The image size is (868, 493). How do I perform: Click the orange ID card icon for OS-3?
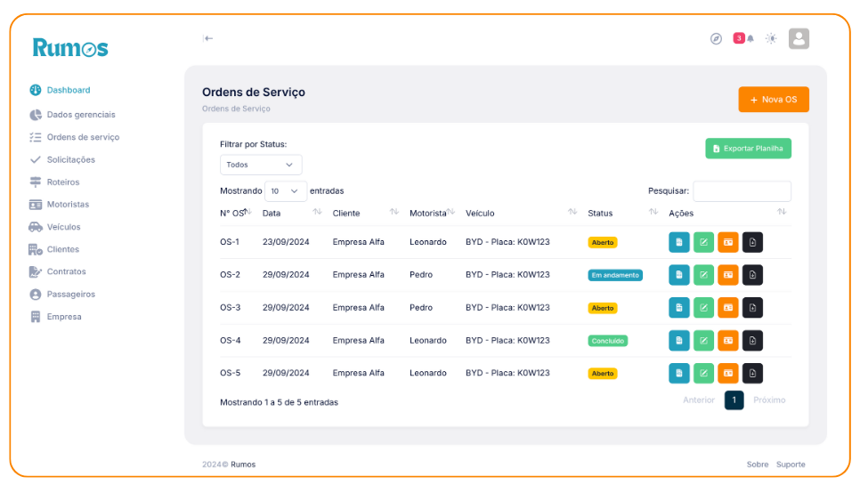(x=728, y=308)
